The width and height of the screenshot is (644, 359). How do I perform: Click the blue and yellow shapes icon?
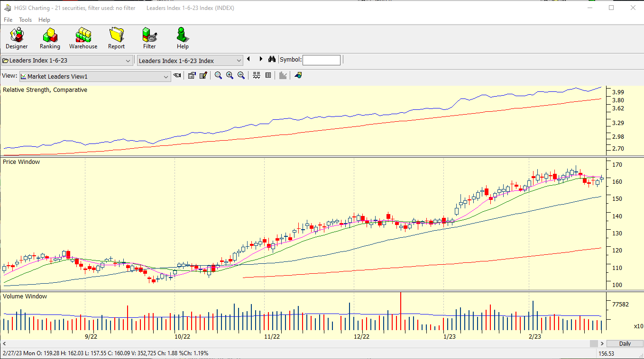coord(298,75)
